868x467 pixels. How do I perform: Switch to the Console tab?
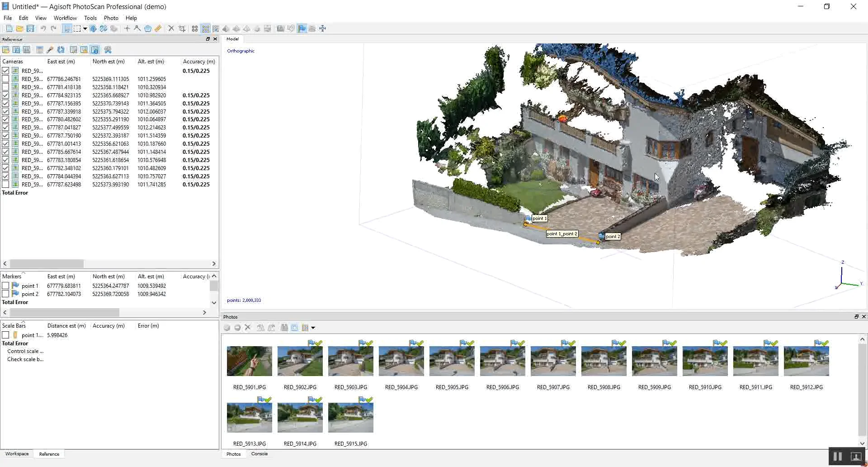coord(259,454)
